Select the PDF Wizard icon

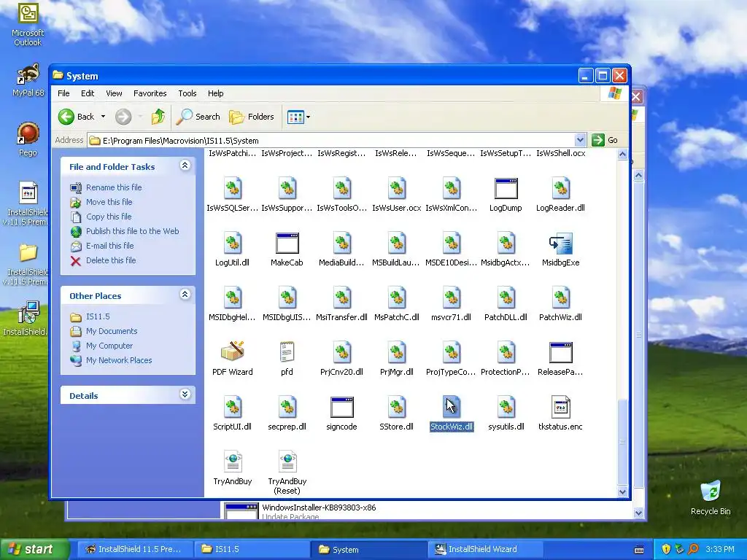point(233,352)
